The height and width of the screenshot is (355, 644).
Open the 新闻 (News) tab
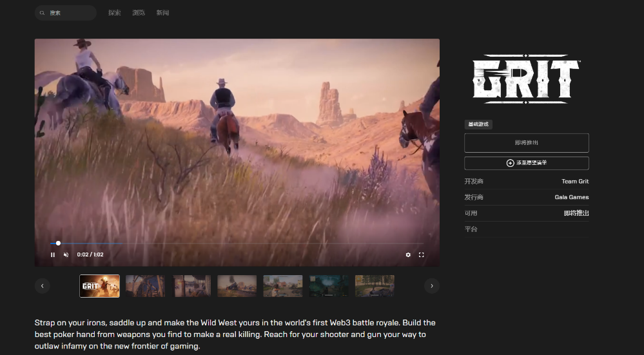pos(162,13)
